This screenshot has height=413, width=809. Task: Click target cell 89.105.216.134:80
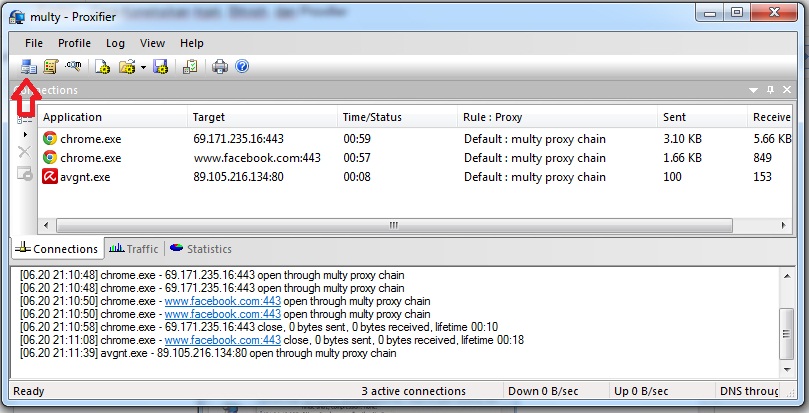(238, 177)
